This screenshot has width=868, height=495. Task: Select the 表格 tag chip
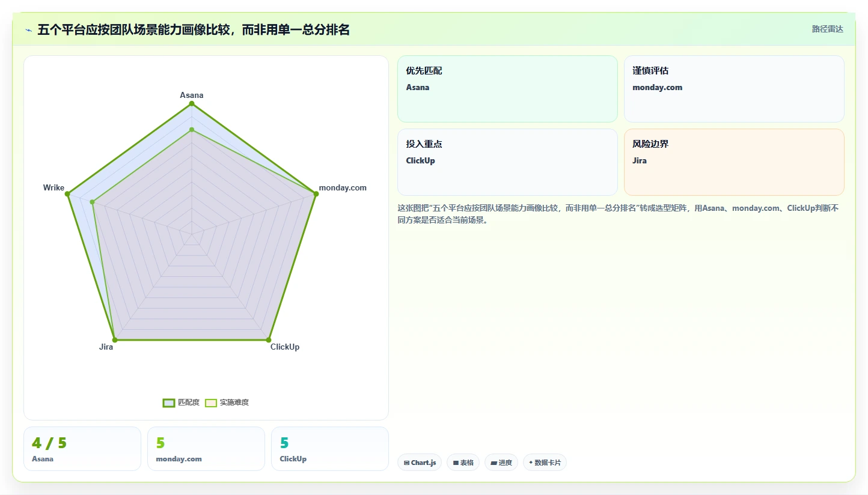[463, 463]
